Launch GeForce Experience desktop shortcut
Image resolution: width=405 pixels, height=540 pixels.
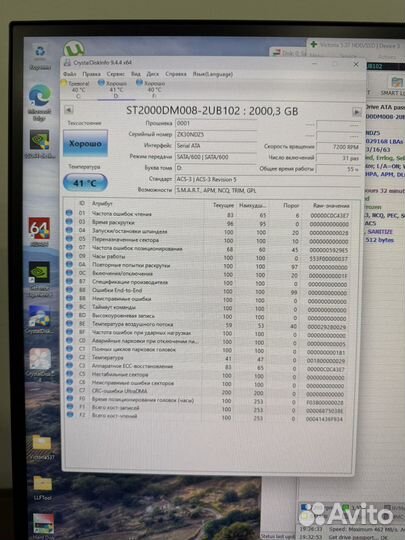click(39, 273)
